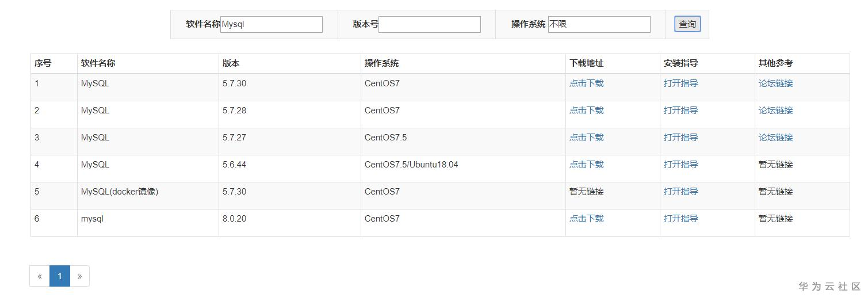The image size is (868, 301).
Task: Open 打开指导 for MySQL(docker镜像) row
Action: point(681,192)
